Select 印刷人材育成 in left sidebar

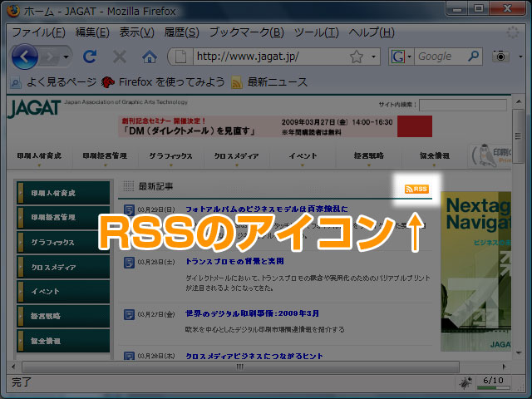click(63, 193)
